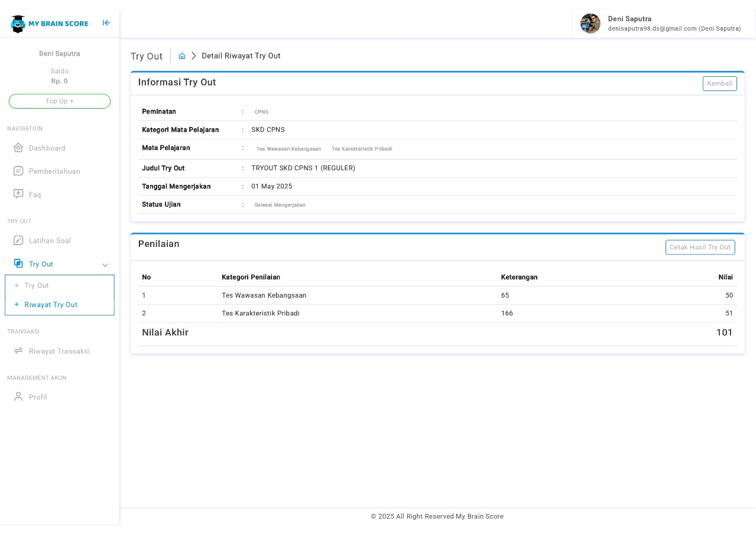Click the home icon in the breadcrumb
The image size is (756, 534).
182,56
